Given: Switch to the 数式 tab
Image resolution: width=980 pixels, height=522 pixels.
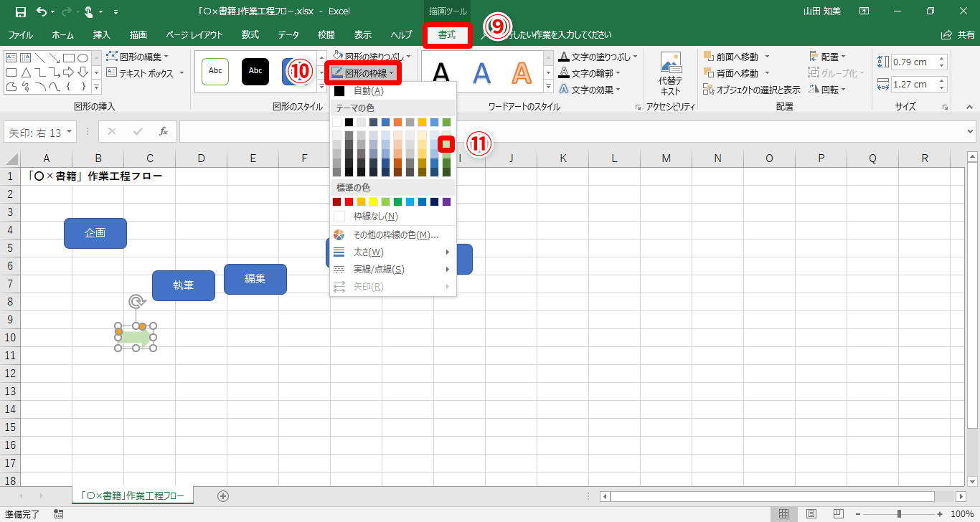Looking at the screenshot, I should tap(250, 34).
